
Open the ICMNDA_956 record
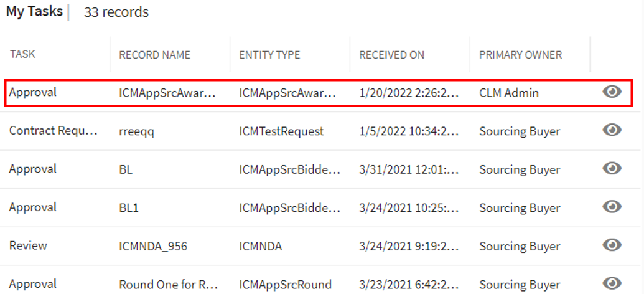152,246
